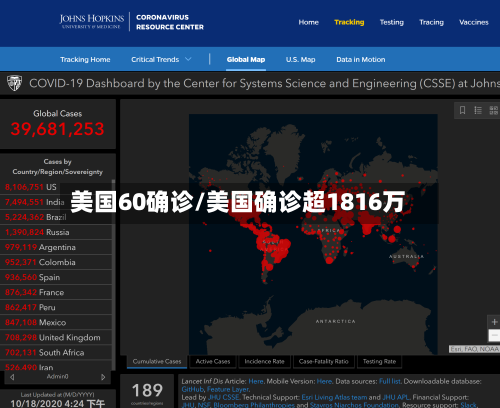Screen dimensions: 500x408
Task: Select France row with 876,342 cases
Action: point(56,292)
